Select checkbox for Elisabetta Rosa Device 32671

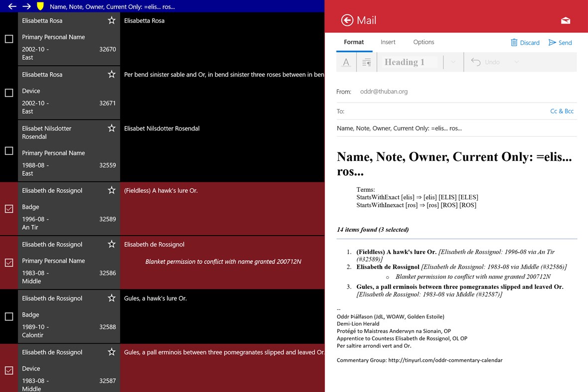[x=9, y=93]
